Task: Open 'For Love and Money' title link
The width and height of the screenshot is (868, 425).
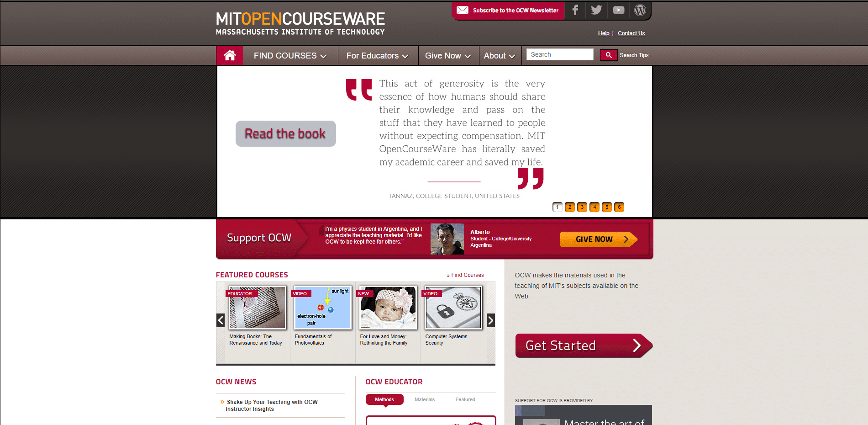Action: [384, 340]
